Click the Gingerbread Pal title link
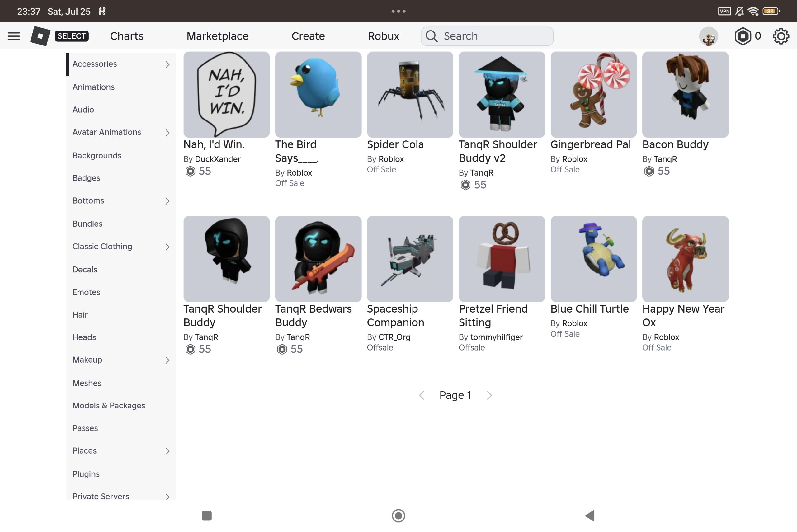 tap(590, 144)
